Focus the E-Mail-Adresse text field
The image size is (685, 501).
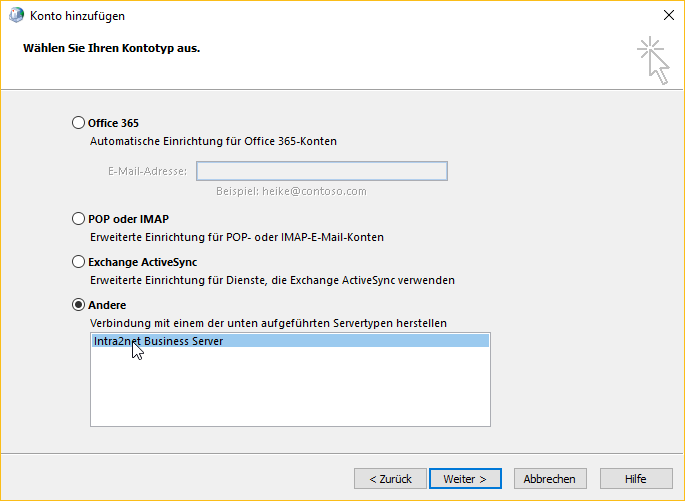[322, 171]
